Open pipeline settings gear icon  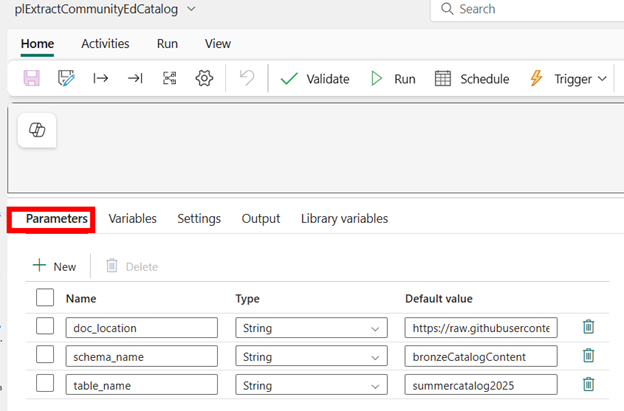pos(204,79)
